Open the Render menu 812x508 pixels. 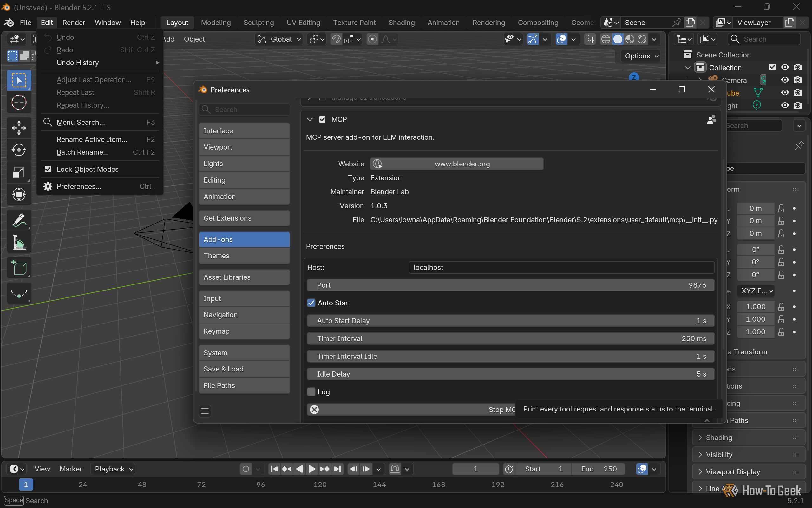coord(74,23)
